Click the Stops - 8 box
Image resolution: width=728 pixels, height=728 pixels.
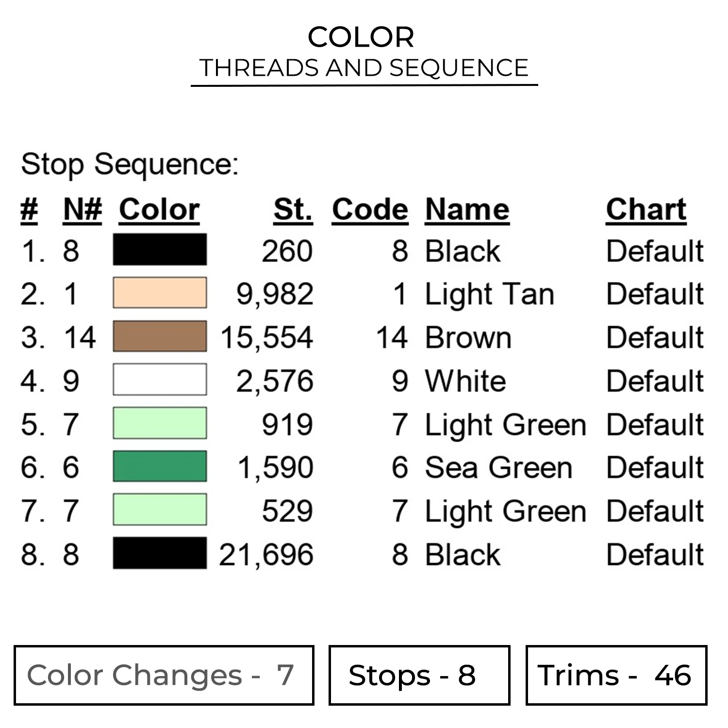click(x=419, y=675)
